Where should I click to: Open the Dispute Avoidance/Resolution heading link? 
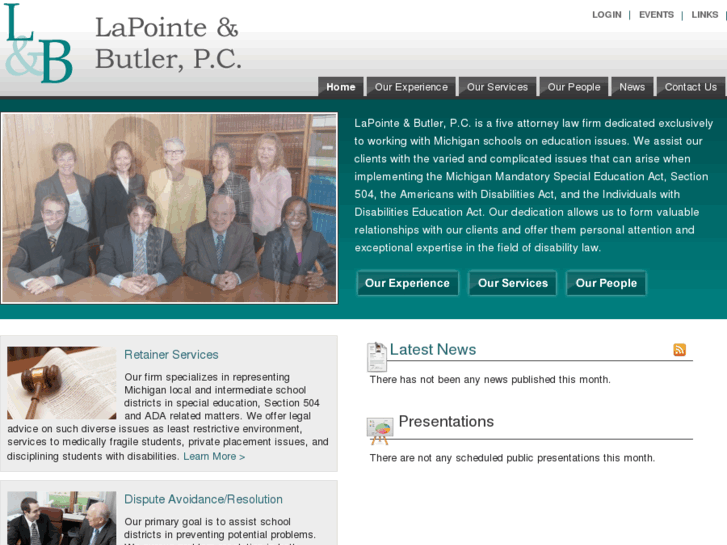pos(204,500)
